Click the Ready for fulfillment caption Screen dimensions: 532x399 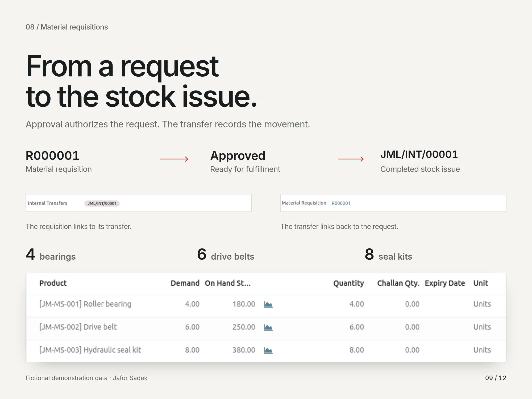pyautogui.click(x=245, y=169)
